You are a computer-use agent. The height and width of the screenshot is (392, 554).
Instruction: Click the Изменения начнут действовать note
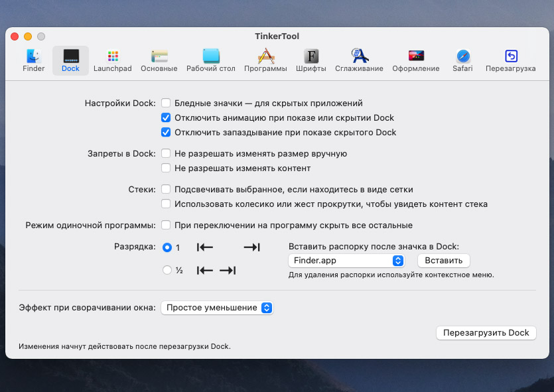coord(124,346)
